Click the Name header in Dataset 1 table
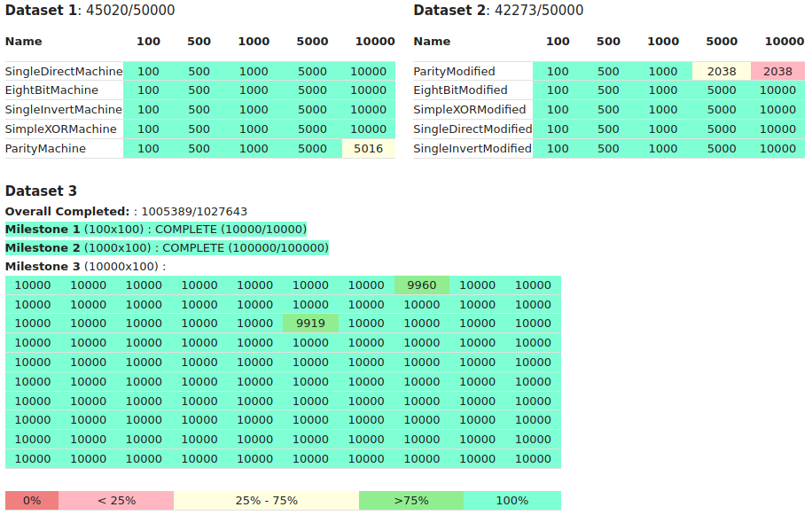The height and width of the screenshot is (515, 812). click(x=24, y=42)
